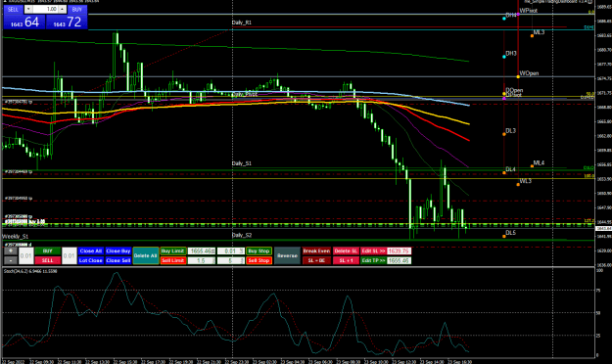The height and width of the screenshot is (364, 612).
Task: Click the ML4 marker label
Action: tap(539, 162)
